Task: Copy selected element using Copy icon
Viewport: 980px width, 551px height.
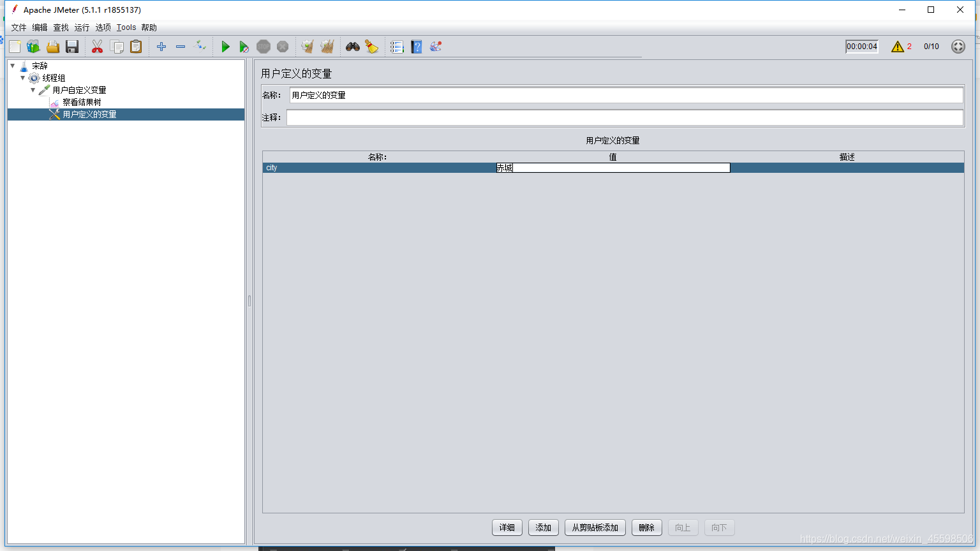Action: 117,47
